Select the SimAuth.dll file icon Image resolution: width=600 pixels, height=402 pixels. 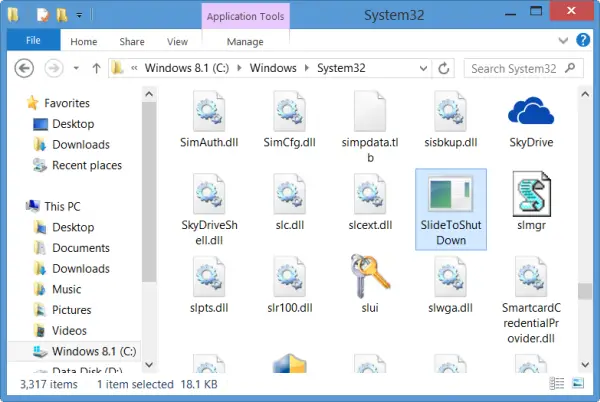(209, 111)
